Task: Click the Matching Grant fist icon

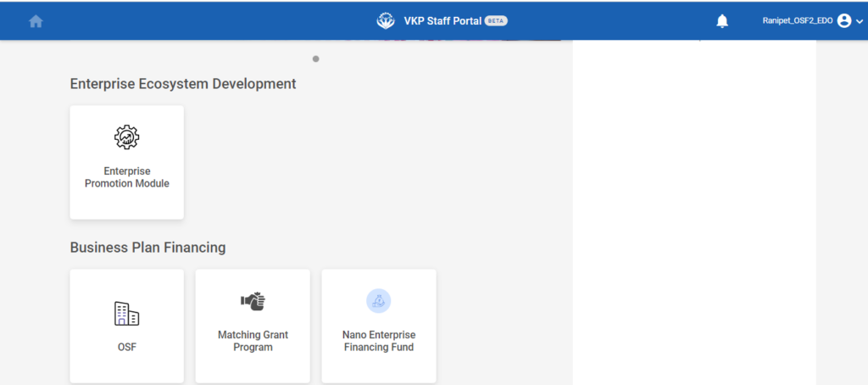Action: (253, 301)
